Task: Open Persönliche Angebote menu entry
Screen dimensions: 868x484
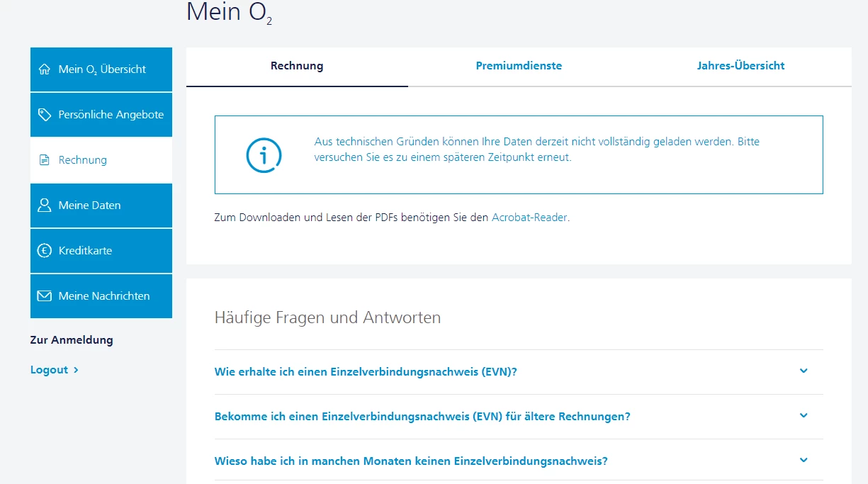Action: pyautogui.click(x=101, y=115)
